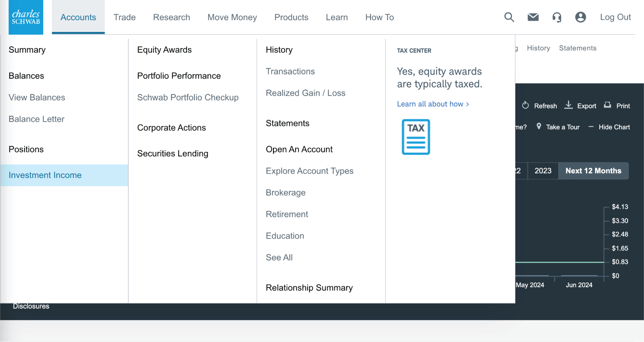Click the TAX CENTER heading
The image size is (644, 342).
point(414,51)
